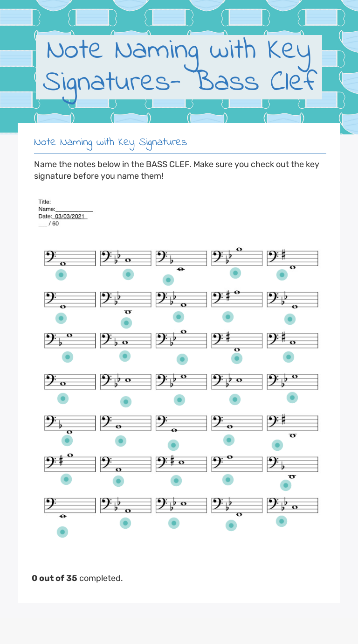
Task: Select answer dot under first staff, bottom row
Action: point(62,532)
